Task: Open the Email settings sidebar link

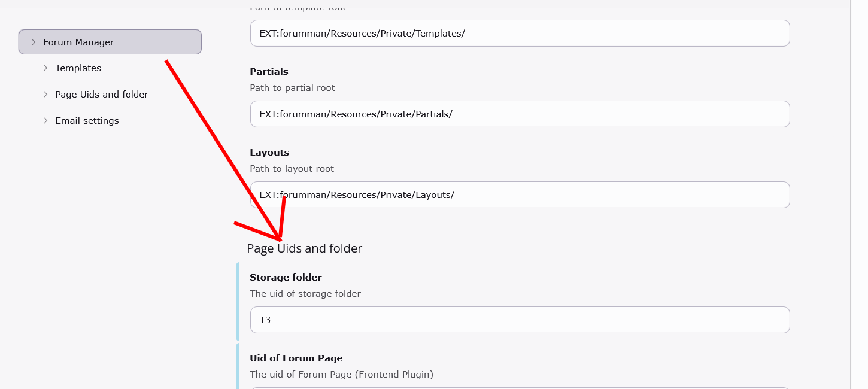Action: (x=87, y=121)
